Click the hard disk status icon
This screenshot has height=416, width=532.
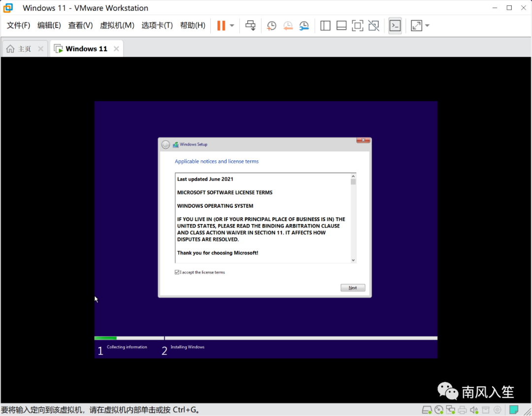coord(427,410)
